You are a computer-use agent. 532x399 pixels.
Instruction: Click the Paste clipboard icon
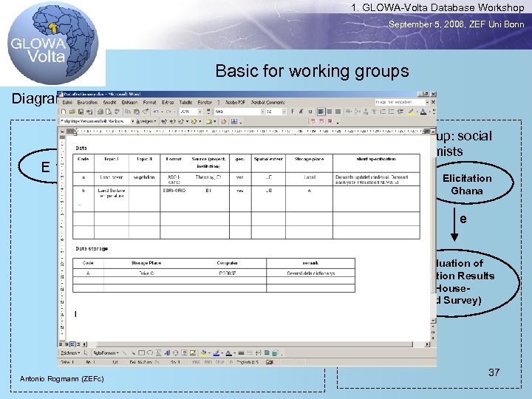tap(137, 112)
